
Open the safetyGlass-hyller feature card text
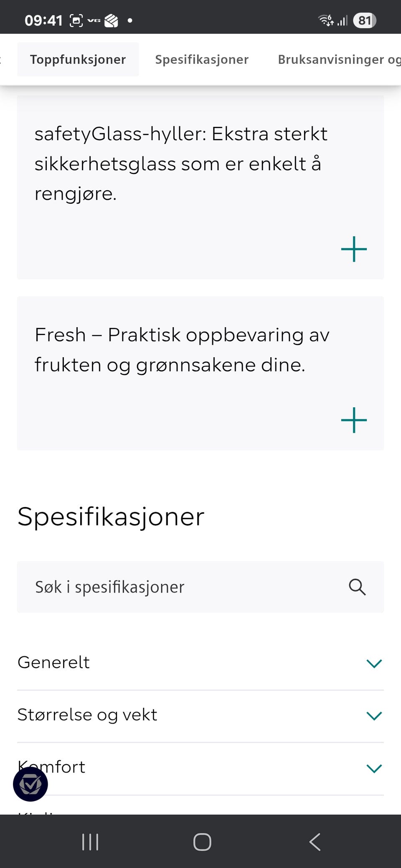point(181,164)
